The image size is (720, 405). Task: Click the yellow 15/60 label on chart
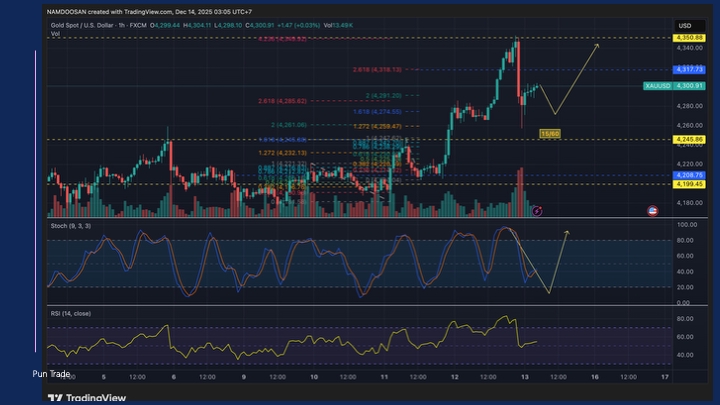(x=549, y=133)
